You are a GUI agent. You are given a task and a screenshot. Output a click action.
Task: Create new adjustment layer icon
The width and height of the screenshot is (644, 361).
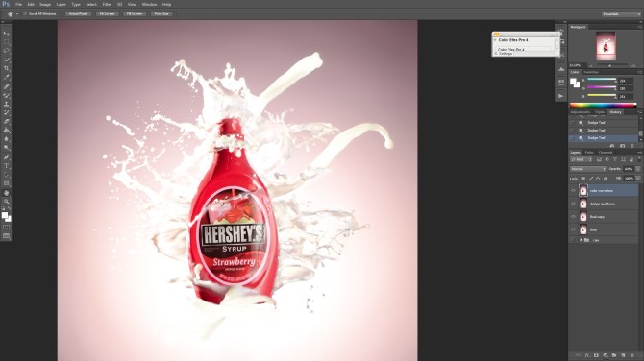pos(606,355)
